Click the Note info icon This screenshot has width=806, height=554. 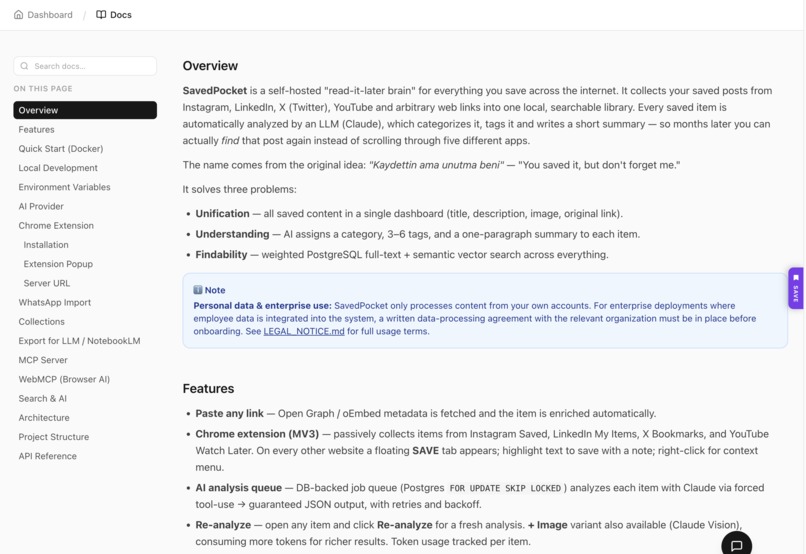[198, 290]
